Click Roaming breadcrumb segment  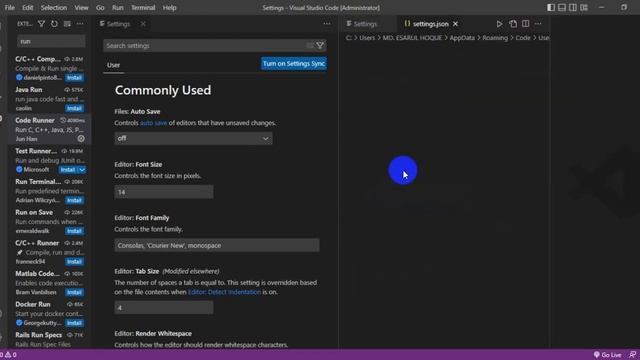click(x=495, y=38)
